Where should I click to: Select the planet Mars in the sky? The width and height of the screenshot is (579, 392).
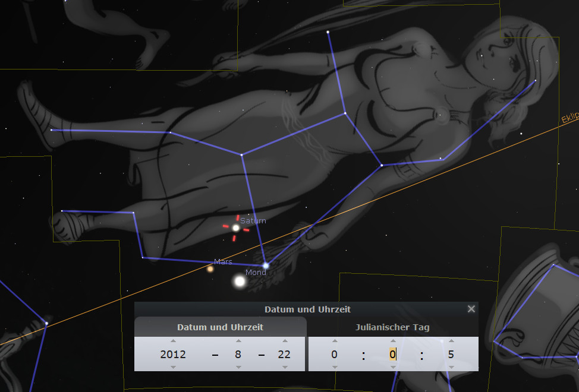click(x=210, y=269)
